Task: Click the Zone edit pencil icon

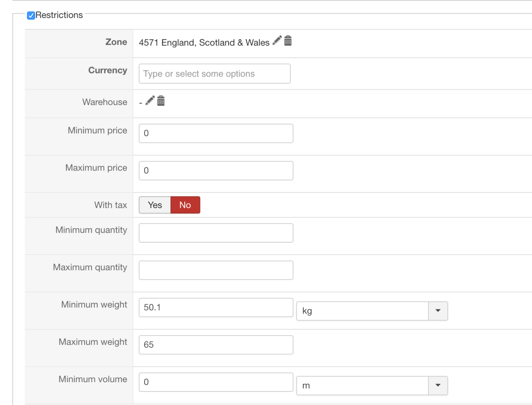Action: coord(277,40)
